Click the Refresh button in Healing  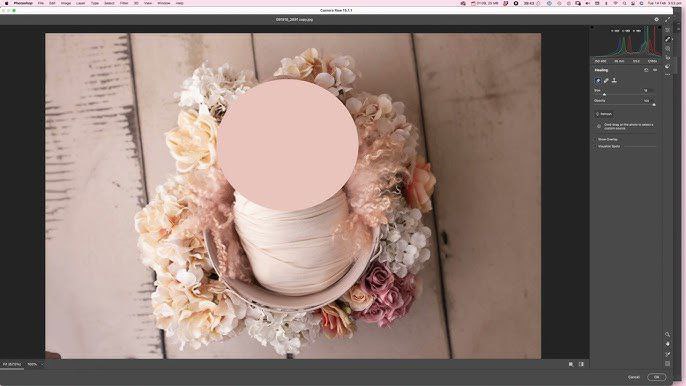click(603, 114)
